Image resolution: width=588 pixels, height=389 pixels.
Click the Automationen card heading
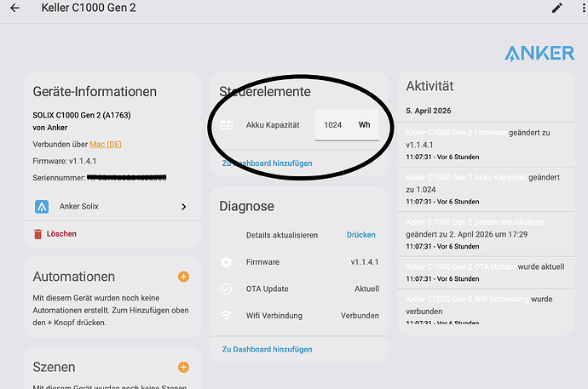74,277
